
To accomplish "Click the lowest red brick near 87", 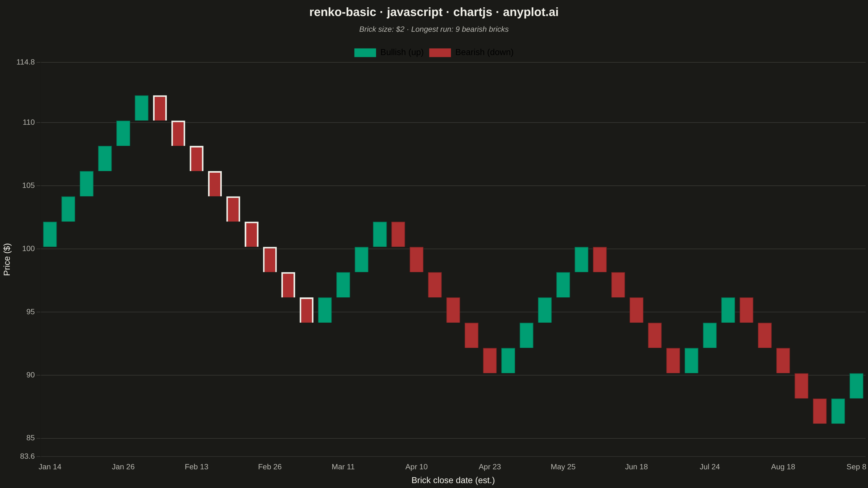I will (819, 411).
